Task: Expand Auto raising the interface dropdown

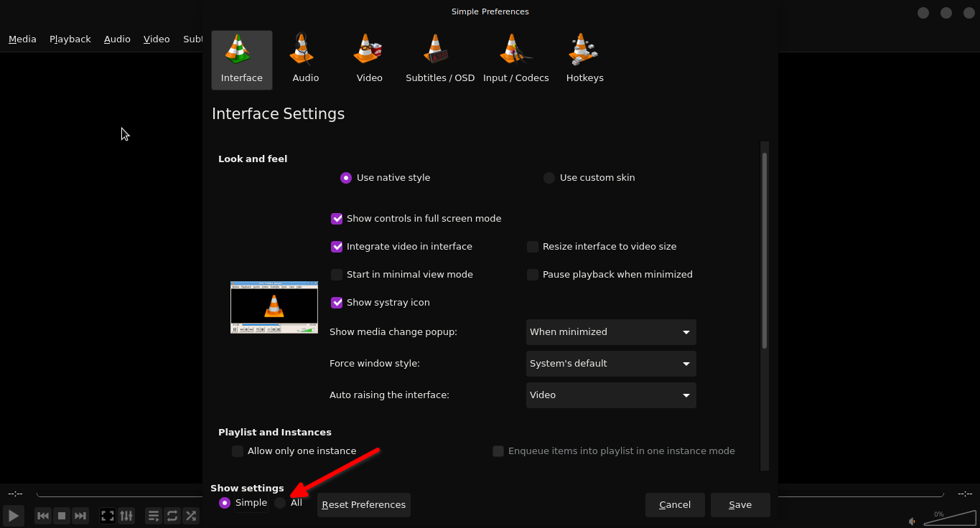Action: [610, 395]
